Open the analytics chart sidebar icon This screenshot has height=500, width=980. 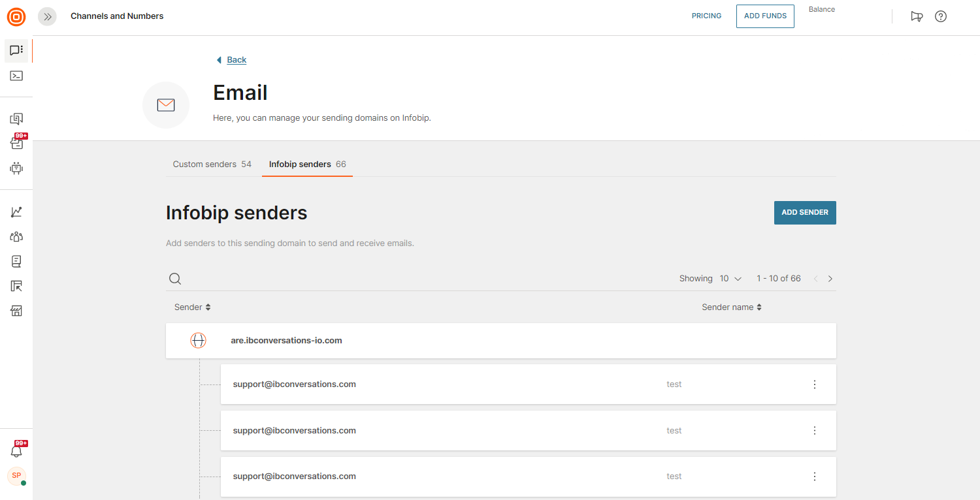(16, 212)
